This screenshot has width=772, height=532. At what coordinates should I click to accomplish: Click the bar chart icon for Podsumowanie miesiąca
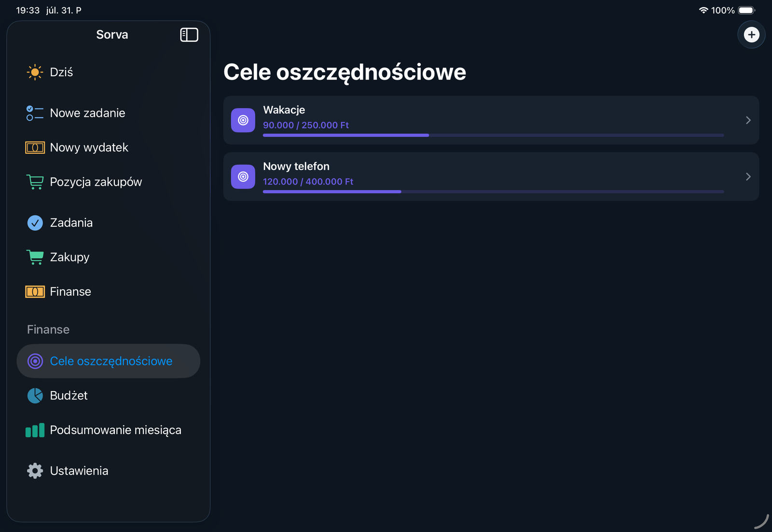pos(35,430)
